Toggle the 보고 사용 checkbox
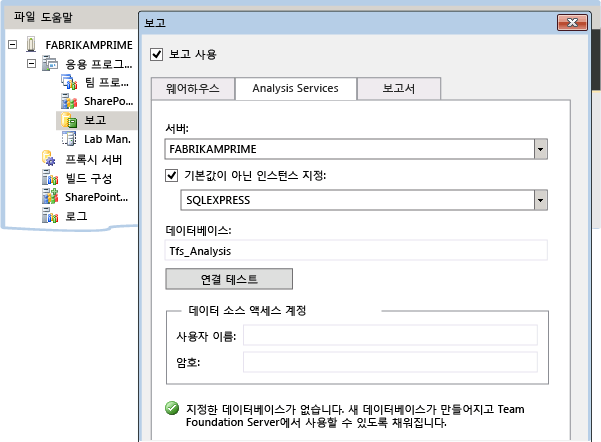Image resolution: width=601 pixels, height=442 pixels. click(x=156, y=54)
